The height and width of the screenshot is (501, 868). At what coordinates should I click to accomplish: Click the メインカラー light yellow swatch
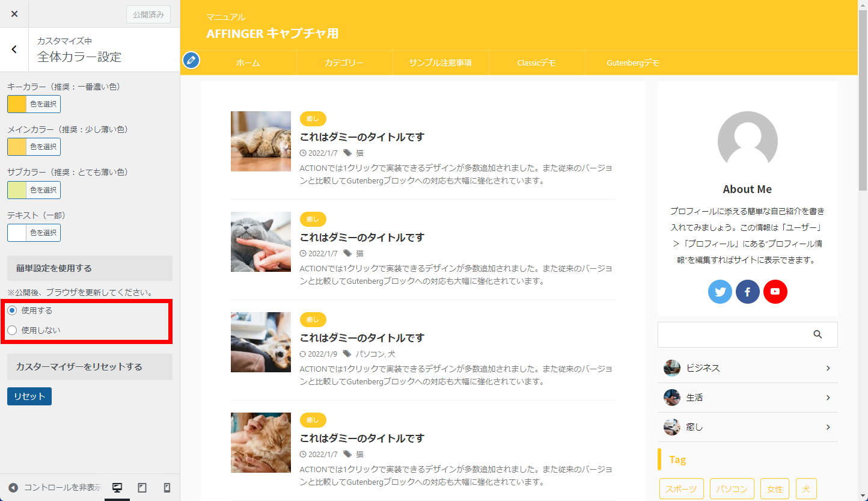(17, 147)
